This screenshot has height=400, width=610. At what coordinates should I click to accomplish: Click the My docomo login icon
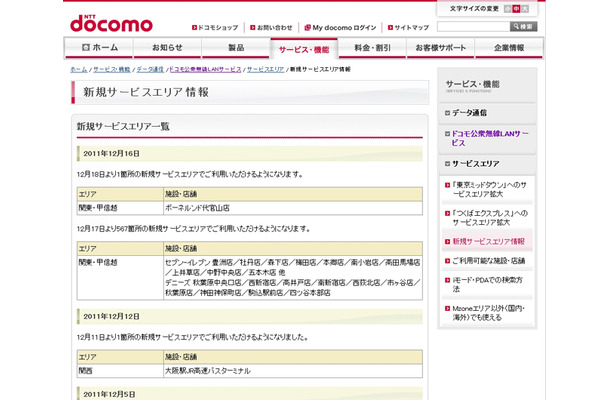[308, 28]
